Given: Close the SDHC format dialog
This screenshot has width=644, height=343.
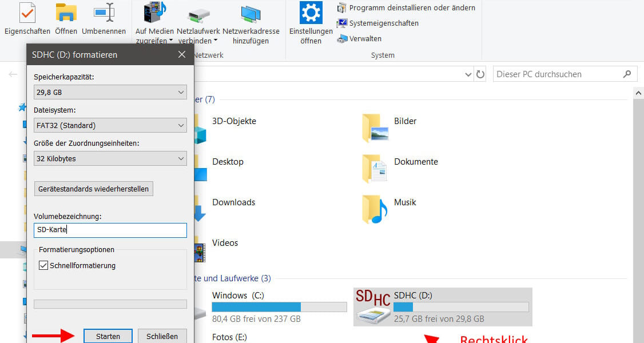Looking at the screenshot, I should pyautogui.click(x=182, y=54).
